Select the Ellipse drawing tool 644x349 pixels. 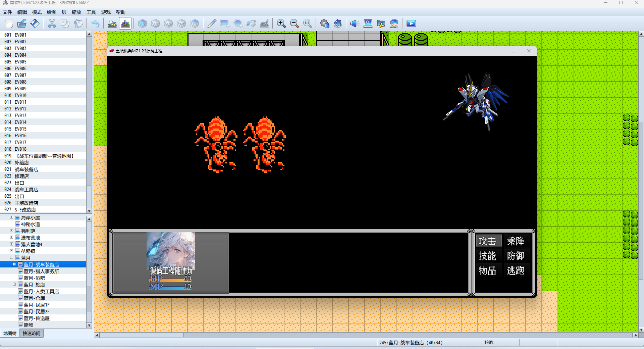pyautogui.click(x=238, y=23)
